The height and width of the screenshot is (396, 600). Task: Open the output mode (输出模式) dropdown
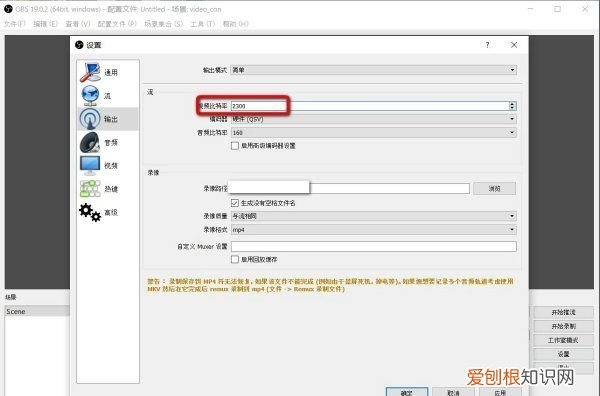tap(373, 70)
